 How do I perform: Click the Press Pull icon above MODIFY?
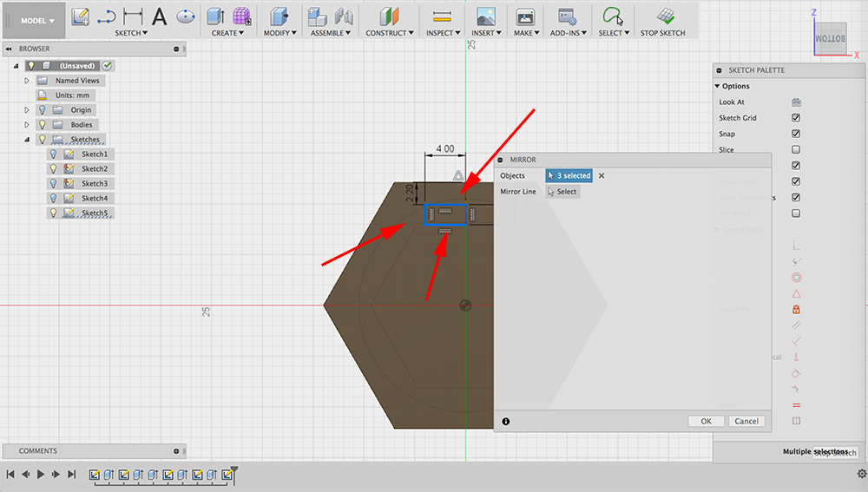(279, 16)
